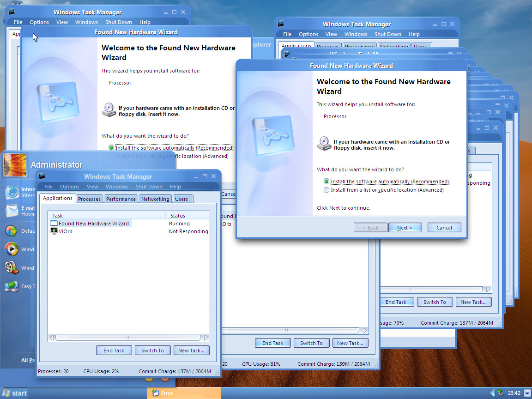Click End Task in Task Manager showing usage 70%
532x399 pixels.
point(396,302)
